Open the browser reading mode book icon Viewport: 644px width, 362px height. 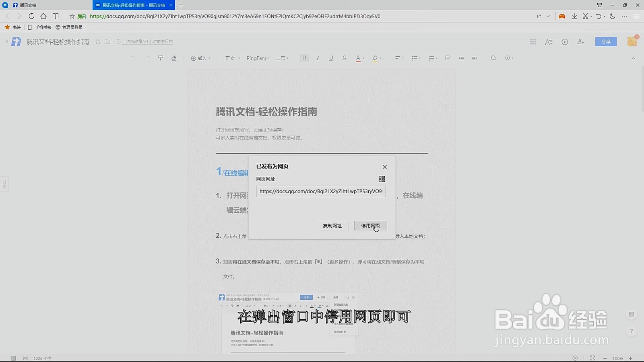[x=56, y=16]
